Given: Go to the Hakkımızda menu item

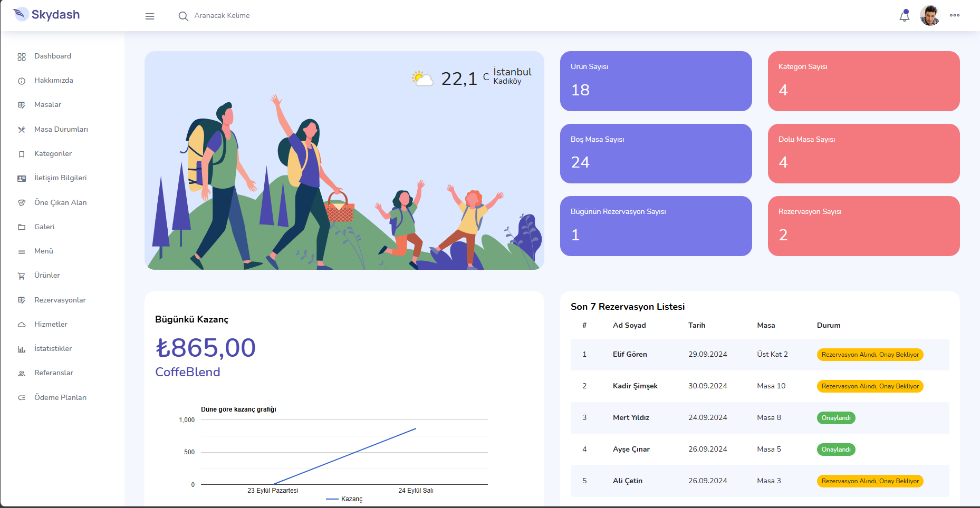Looking at the screenshot, I should [x=53, y=81].
